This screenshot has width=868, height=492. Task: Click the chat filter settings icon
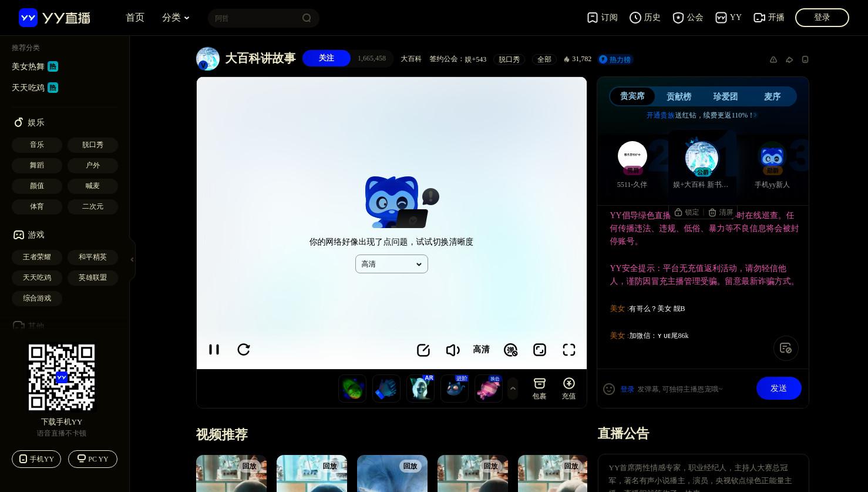786,349
